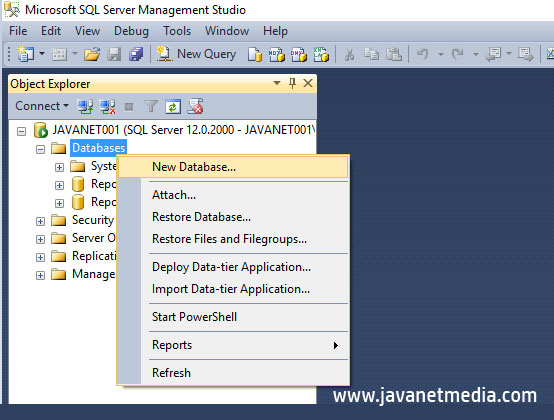
Task: Expand the System Databases folder
Action: tap(59, 167)
